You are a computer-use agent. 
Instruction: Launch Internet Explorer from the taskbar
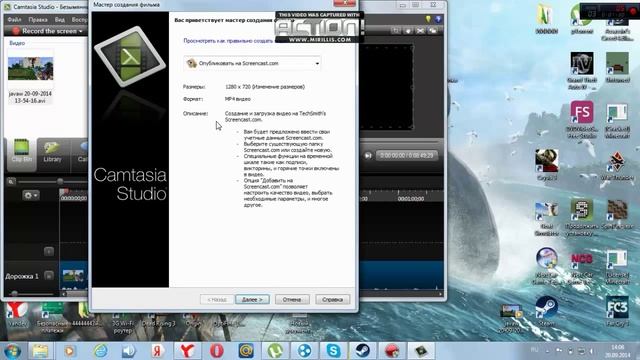pos(100,351)
